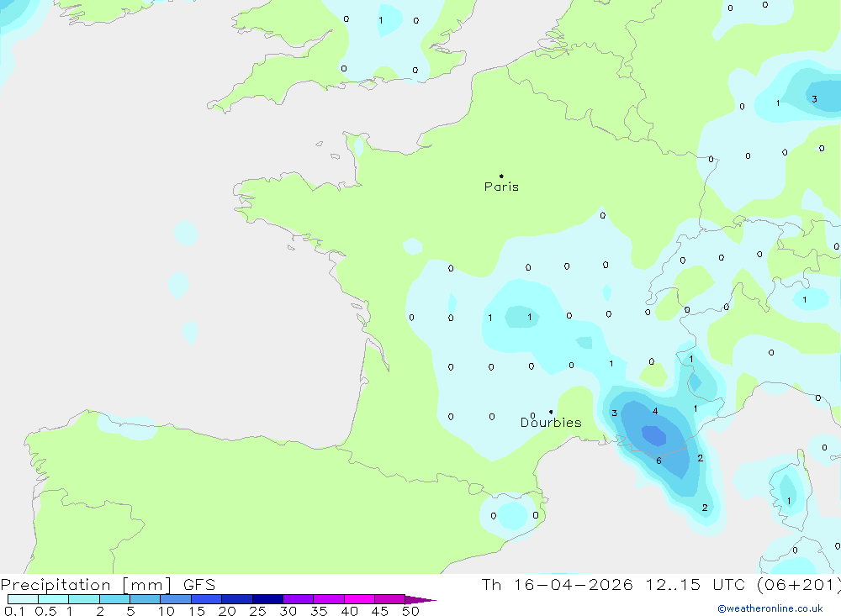Click the legend label 25

[257, 611]
